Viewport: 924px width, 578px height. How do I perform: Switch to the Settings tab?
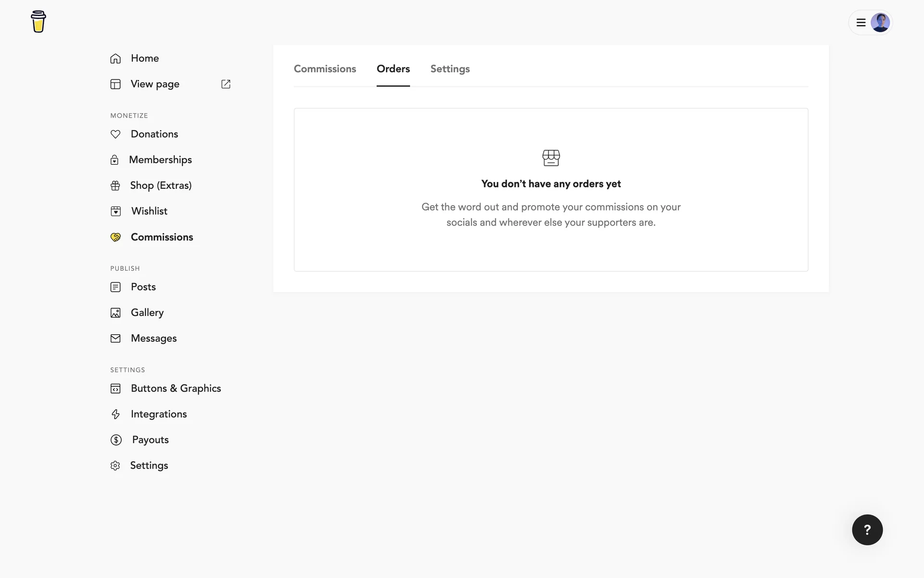point(450,69)
